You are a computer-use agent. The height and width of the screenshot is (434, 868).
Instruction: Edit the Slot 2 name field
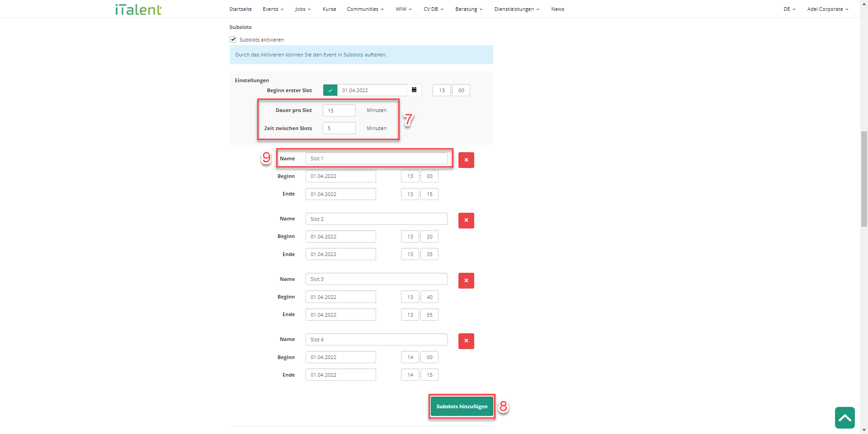click(x=376, y=219)
